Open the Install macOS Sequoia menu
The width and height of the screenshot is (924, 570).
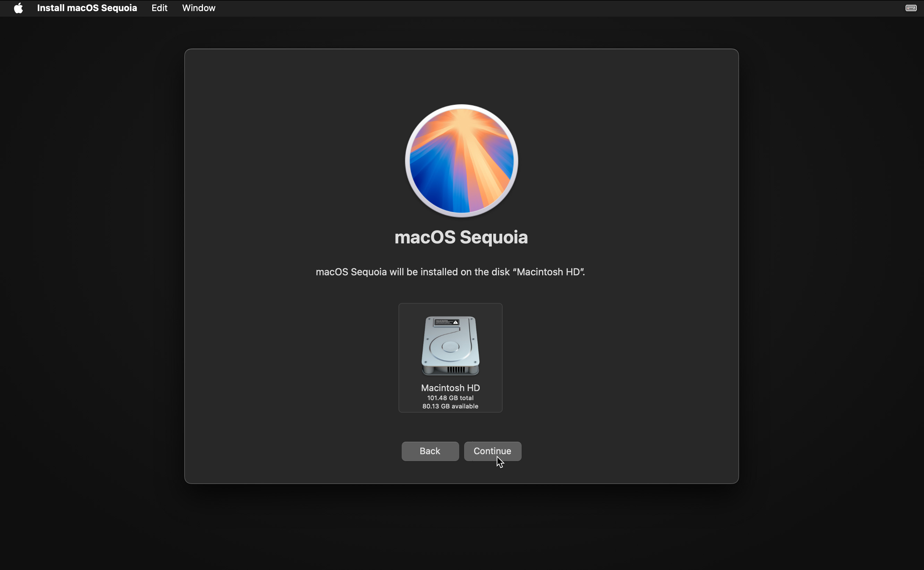pyautogui.click(x=87, y=8)
